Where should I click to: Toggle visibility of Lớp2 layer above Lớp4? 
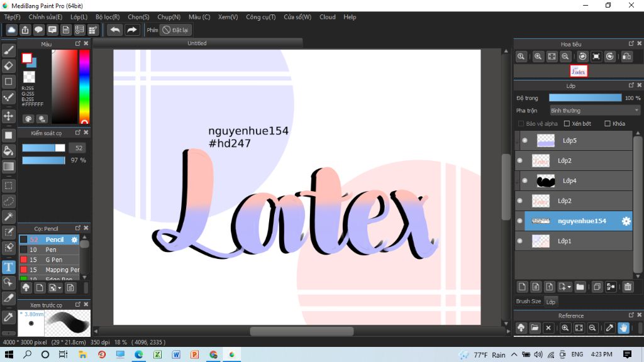point(520,160)
